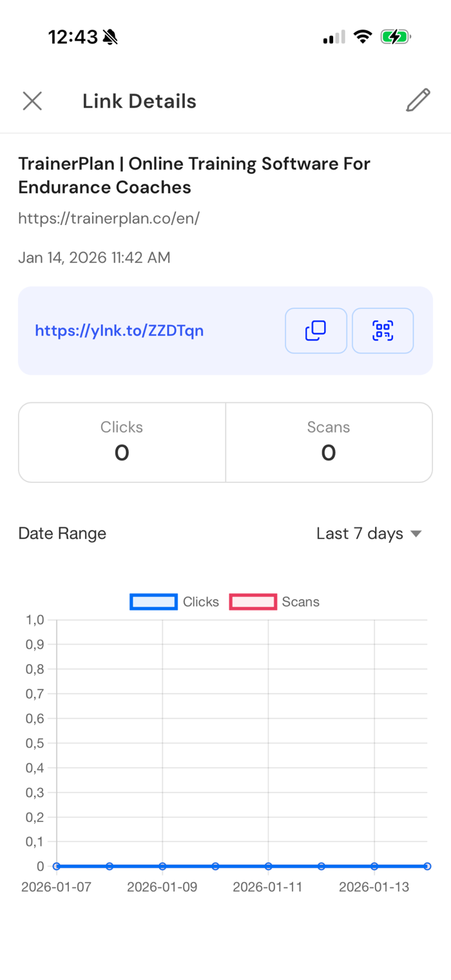Tap the blue Clicks legend swatch
451x980 pixels.
pos(153,602)
